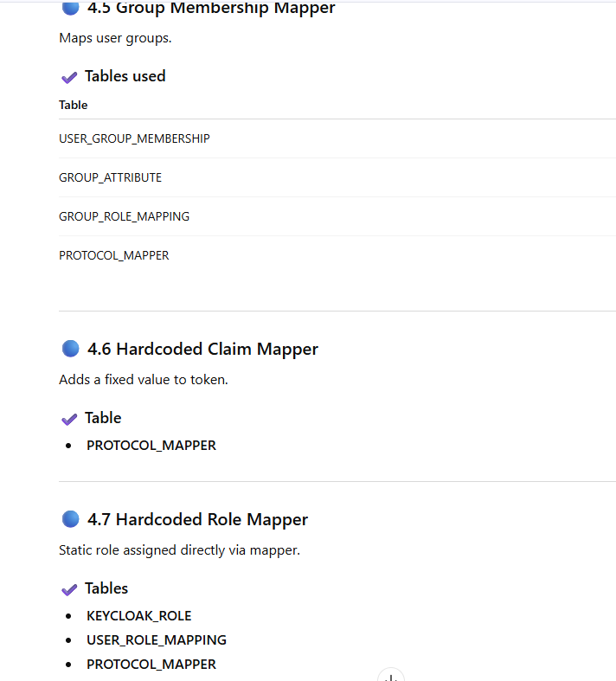
Task: Click PROTOCOL_MAPPER row in Group Membership table
Action: (x=113, y=255)
